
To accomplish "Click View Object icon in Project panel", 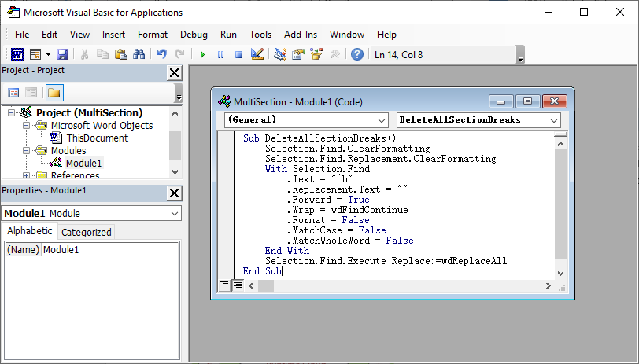I will (x=31, y=93).
